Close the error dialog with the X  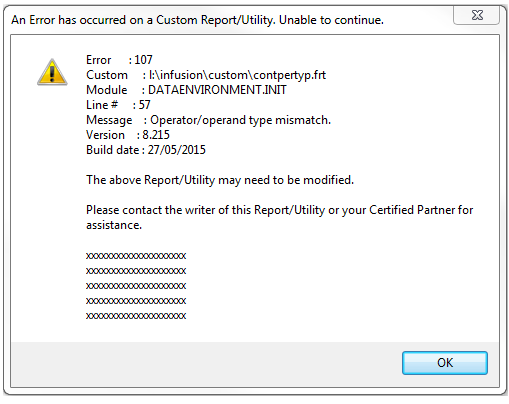pos(477,15)
